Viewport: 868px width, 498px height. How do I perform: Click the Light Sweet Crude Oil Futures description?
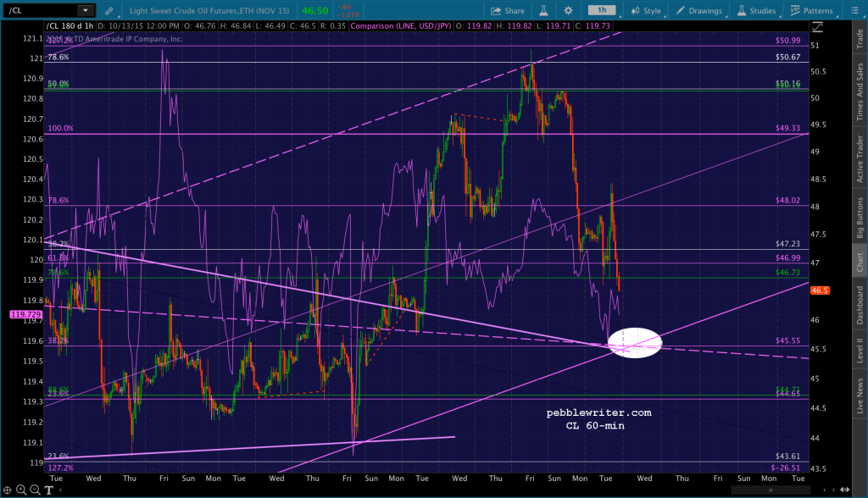click(209, 10)
